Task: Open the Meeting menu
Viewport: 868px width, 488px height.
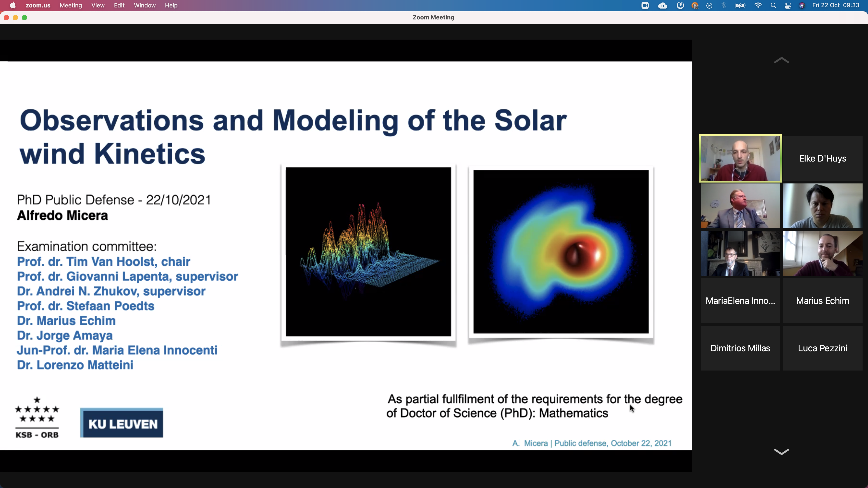Action: [x=71, y=5]
